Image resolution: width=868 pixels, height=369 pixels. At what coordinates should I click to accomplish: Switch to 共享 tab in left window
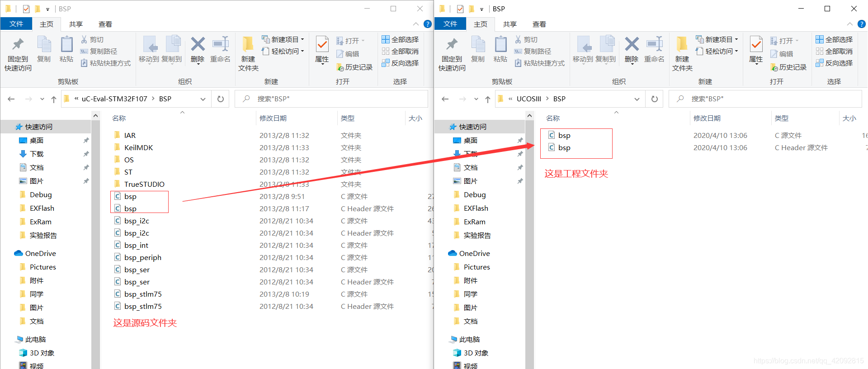76,24
